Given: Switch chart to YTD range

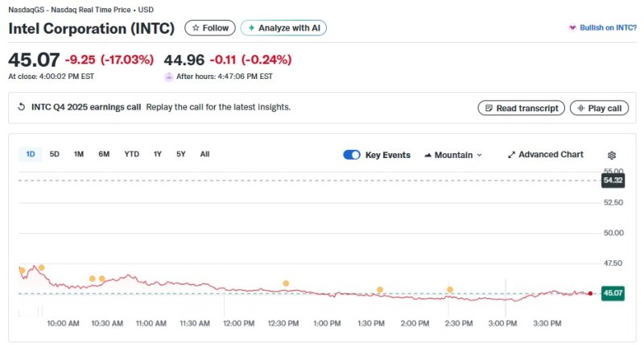Looking at the screenshot, I should point(131,154).
